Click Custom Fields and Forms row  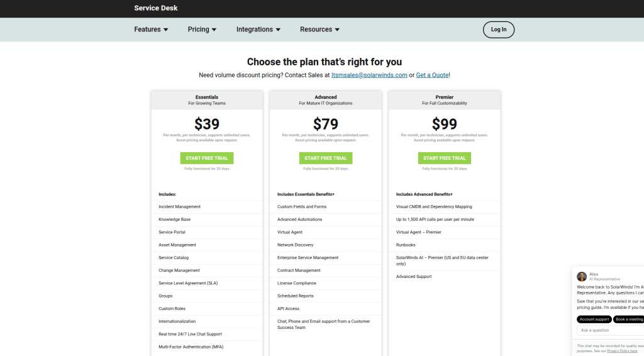click(325, 207)
